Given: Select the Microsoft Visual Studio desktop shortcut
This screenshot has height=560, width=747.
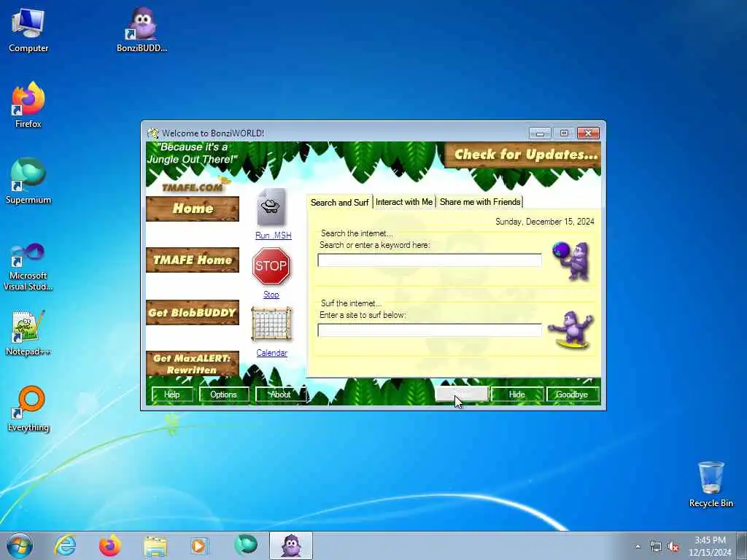Looking at the screenshot, I should pyautogui.click(x=28, y=267).
